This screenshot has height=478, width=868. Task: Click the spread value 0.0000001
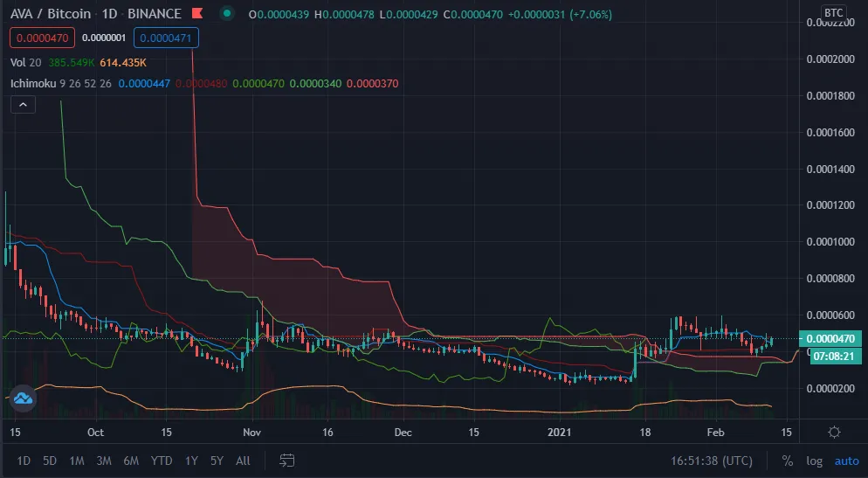coord(104,38)
